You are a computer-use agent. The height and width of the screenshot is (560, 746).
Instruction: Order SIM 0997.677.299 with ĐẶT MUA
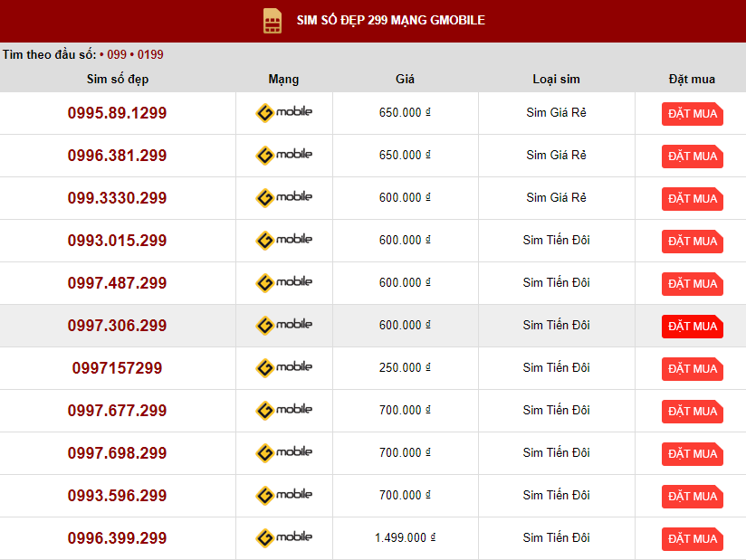(693, 412)
